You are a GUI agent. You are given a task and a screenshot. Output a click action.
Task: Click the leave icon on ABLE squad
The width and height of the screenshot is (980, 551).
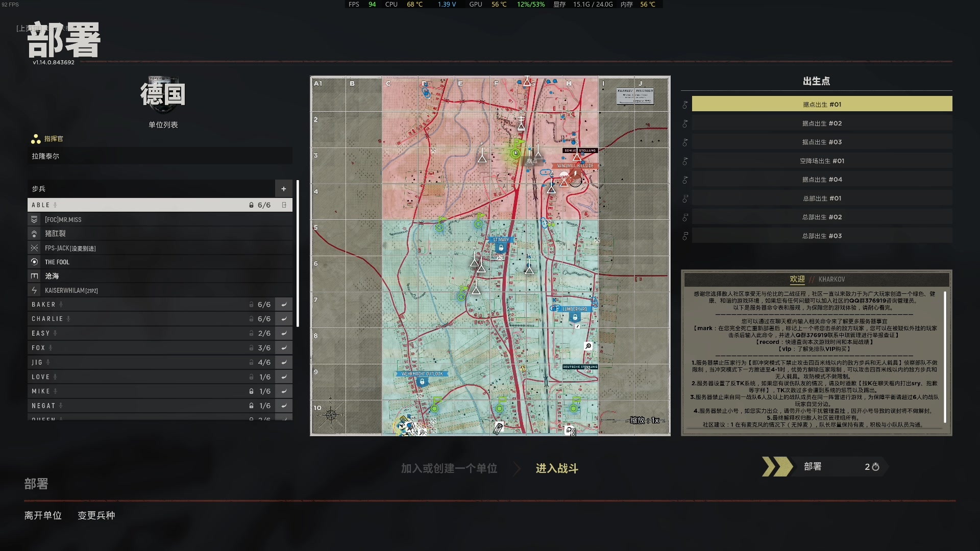pos(284,205)
